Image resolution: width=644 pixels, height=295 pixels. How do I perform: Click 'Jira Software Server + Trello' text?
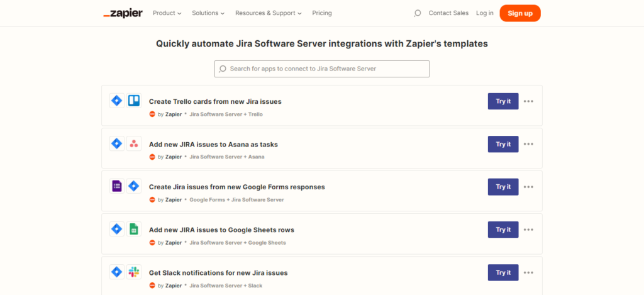click(x=226, y=114)
